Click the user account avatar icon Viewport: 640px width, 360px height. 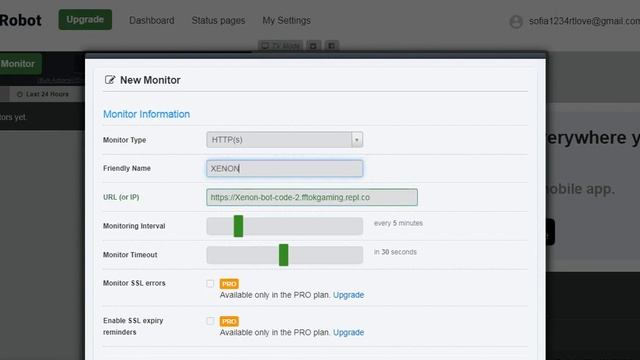[x=516, y=21]
